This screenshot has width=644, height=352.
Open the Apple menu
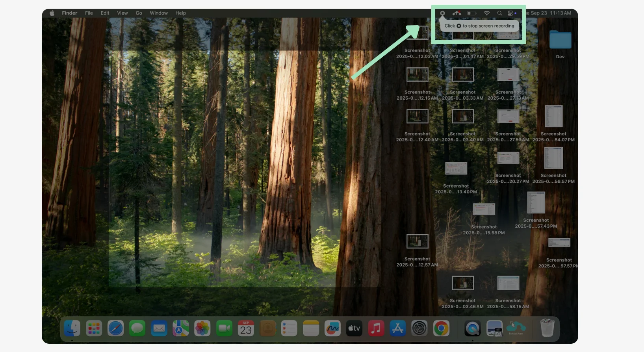pyautogui.click(x=52, y=13)
